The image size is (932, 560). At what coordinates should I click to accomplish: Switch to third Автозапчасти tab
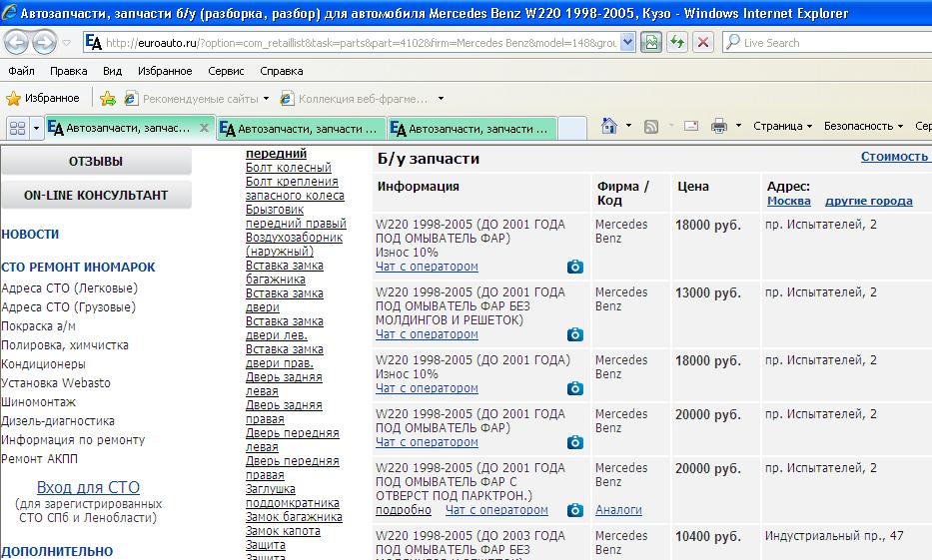471,129
